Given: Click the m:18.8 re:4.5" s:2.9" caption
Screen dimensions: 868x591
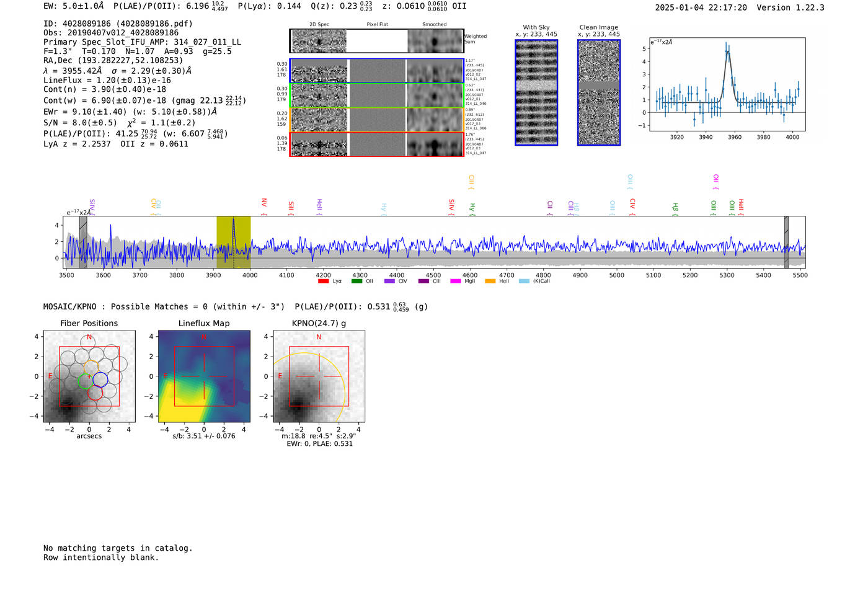Looking at the screenshot, I should 319,436.
